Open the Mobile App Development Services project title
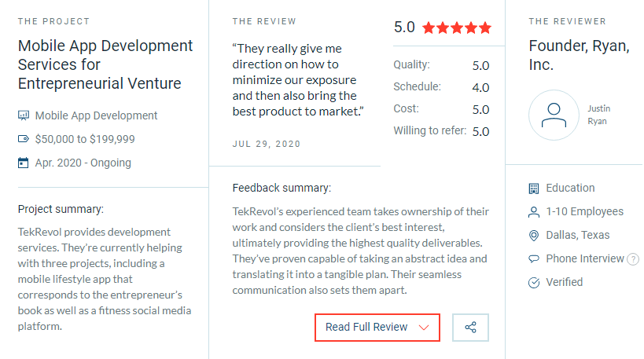This screenshot has height=359, width=644. pyautogui.click(x=105, y=64)
